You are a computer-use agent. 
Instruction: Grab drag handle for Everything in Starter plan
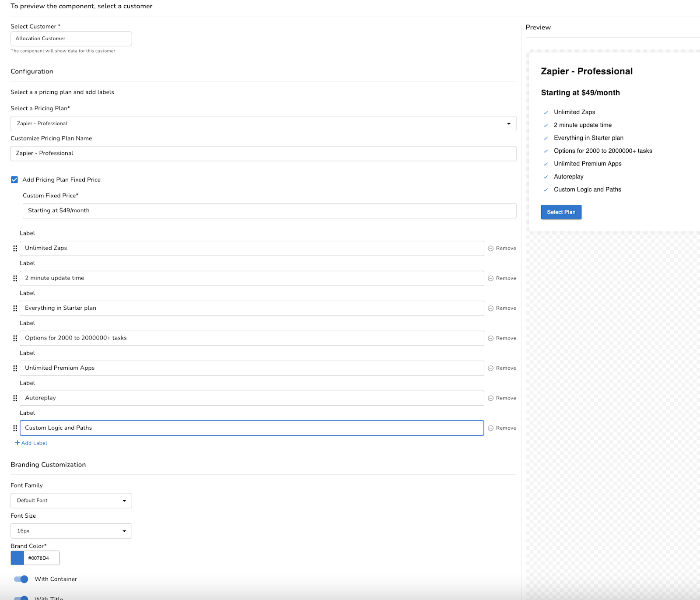pyautogui.click(x=15, y=309)
